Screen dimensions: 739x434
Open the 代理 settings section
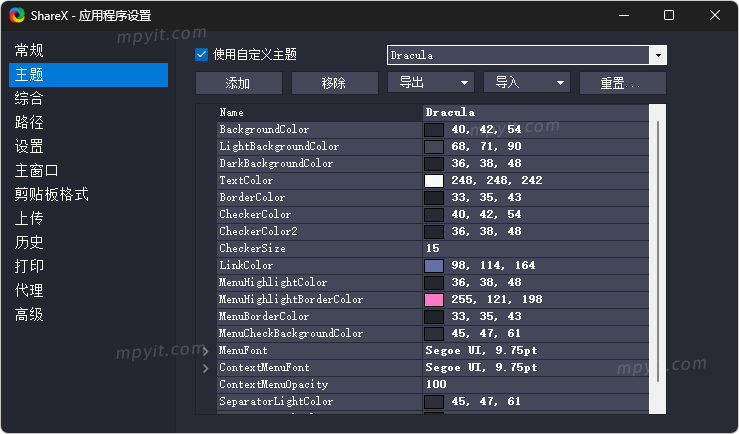29,290
